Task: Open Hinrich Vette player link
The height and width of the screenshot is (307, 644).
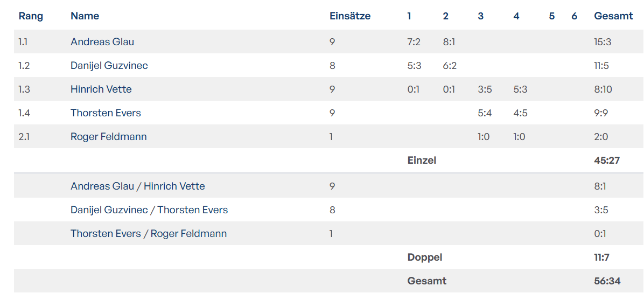Action: pos(101,89)
